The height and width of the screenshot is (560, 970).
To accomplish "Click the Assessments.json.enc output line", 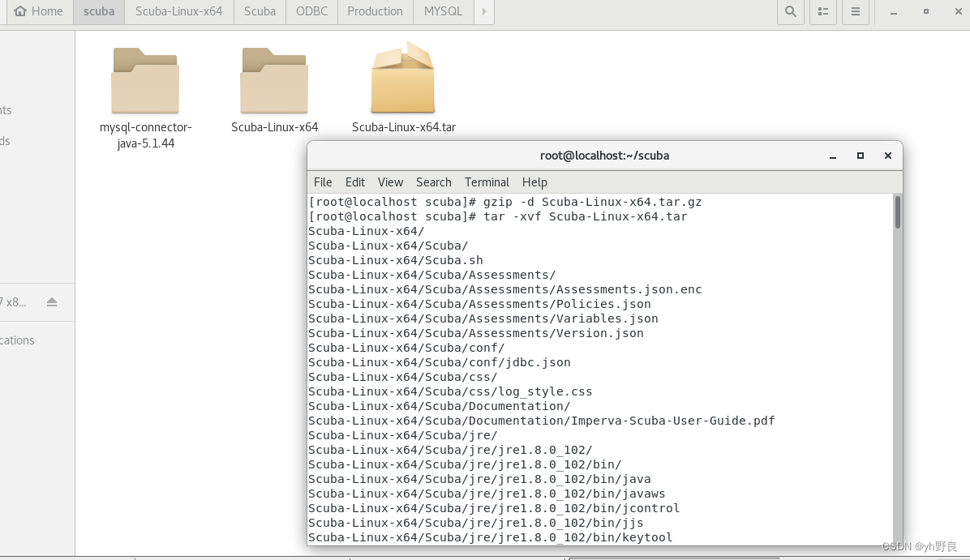I will [x=504, y=289].
